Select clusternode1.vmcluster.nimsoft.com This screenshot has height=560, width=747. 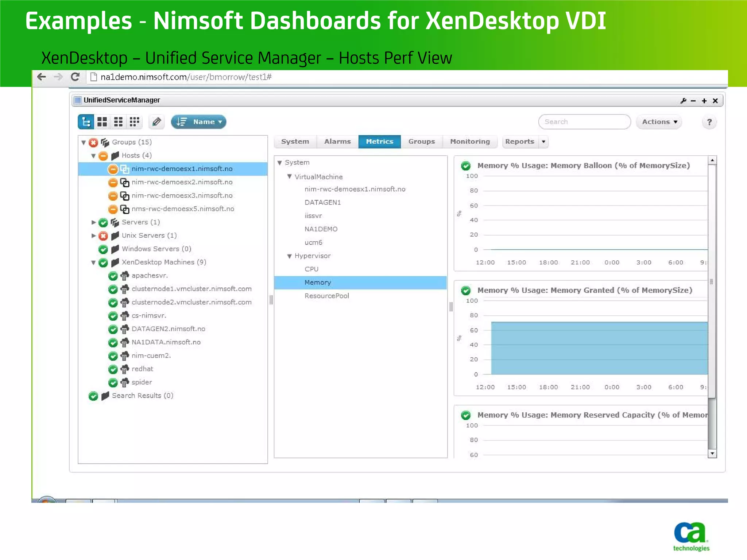(x=191, y=289)
